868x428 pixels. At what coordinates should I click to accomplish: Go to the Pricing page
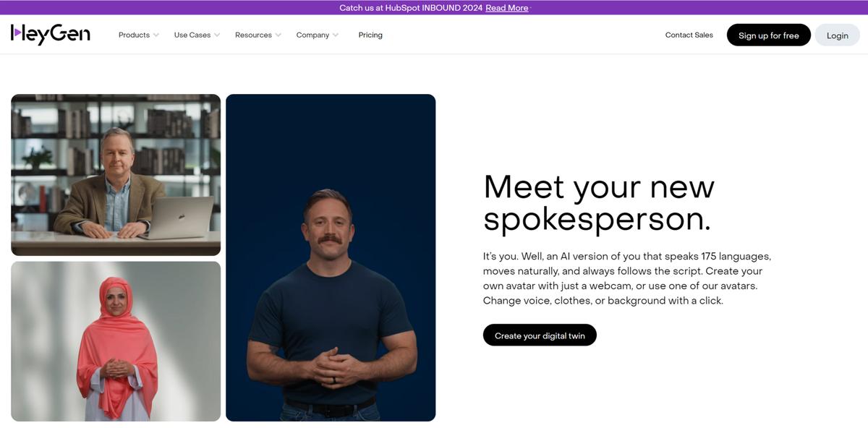tap(370, 35)
